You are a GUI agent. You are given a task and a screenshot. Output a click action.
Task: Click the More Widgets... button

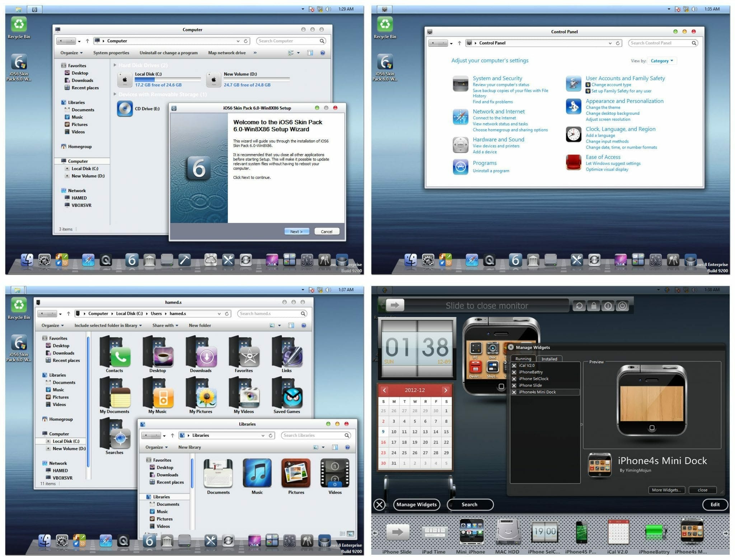[x=666, y=490]
